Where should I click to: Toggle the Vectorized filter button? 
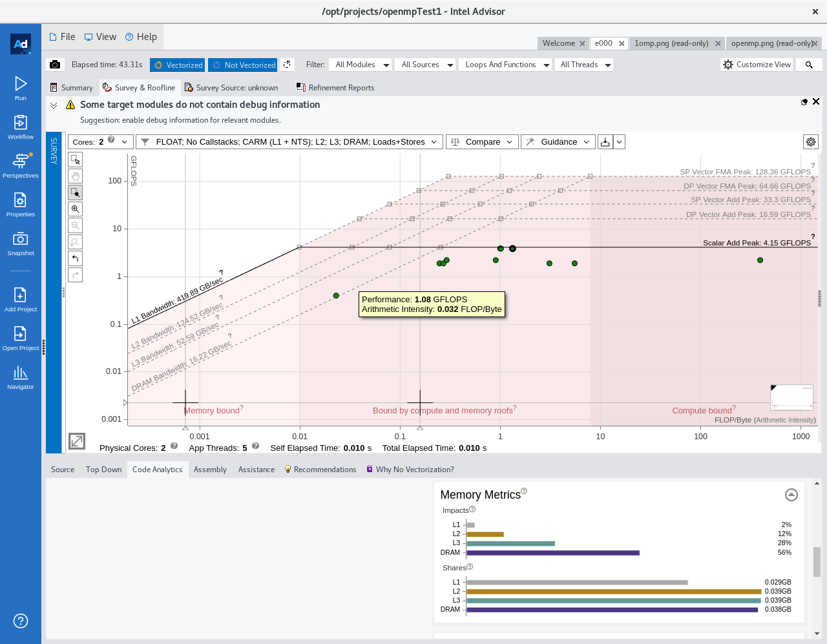[x=178, y=65]
